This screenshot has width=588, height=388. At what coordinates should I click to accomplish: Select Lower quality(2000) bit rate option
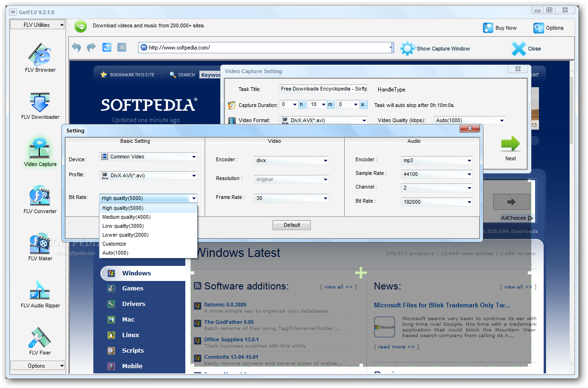pyautogui.click(x=148, y=235)
